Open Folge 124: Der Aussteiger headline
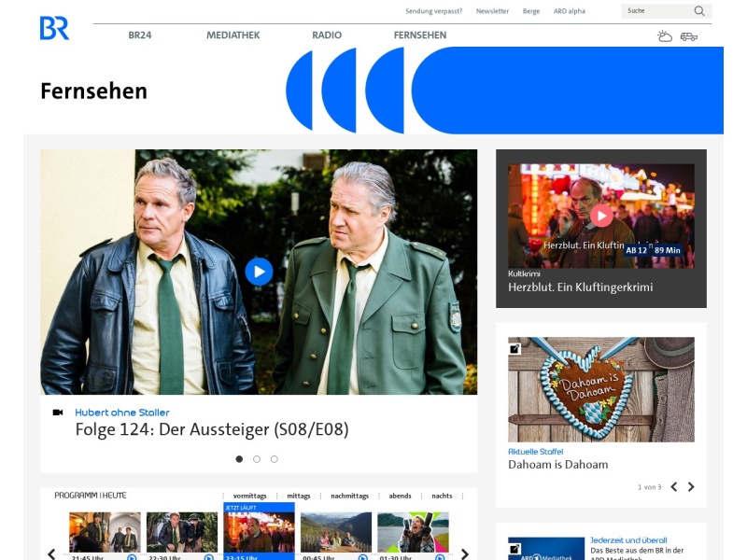The width and height of the screenshot is (747, 560). click(212, 429)
